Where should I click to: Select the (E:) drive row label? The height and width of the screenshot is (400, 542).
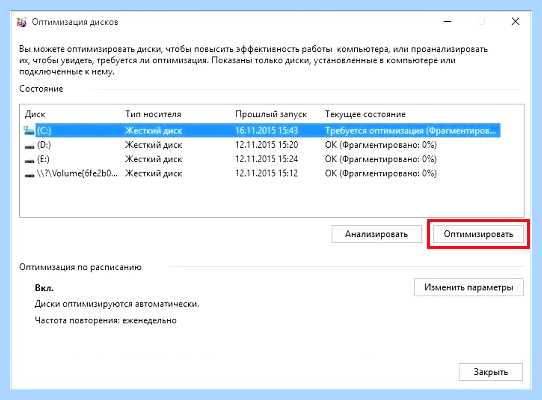[x=43, y=159]
